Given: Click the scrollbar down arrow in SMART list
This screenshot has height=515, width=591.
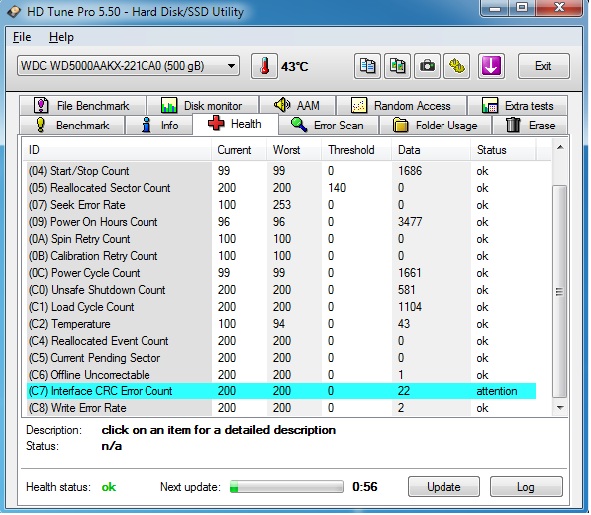Looking at the screenshot, I should [x=560, y=408].
